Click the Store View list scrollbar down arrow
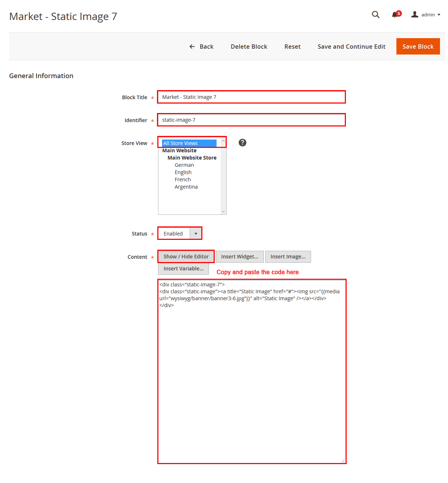This screenshot has height=483, width=448. [223, 211]
